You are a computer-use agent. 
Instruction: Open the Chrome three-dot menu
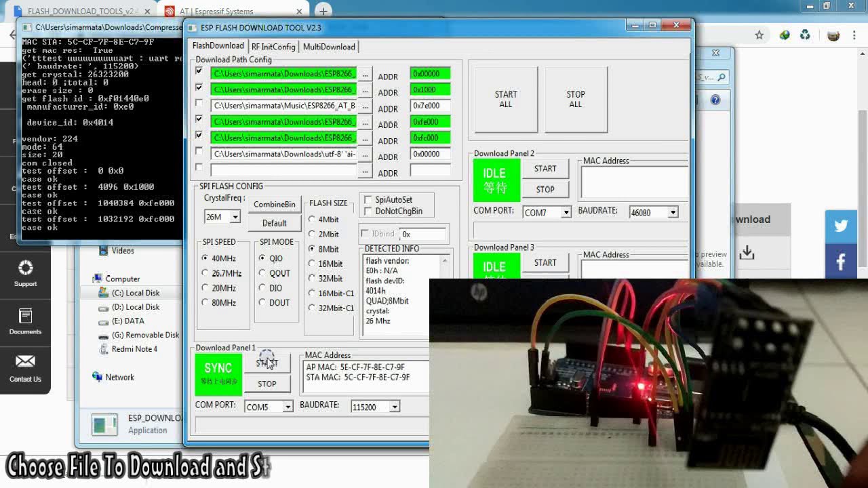[856, 35]
